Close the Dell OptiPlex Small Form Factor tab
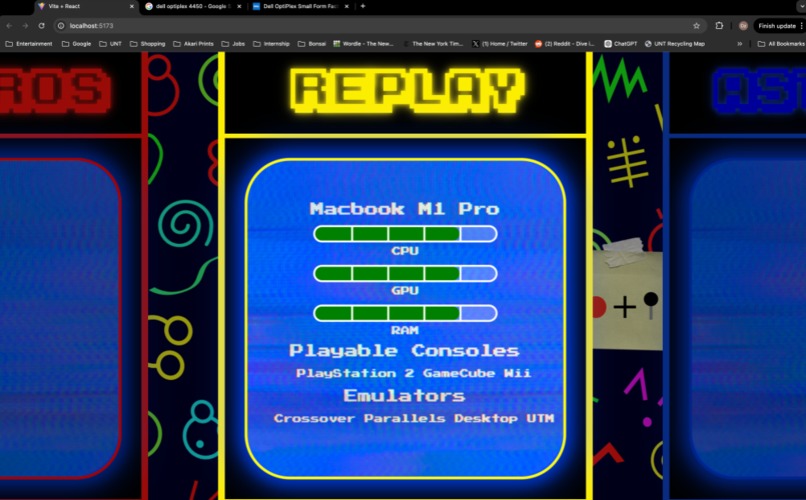Image resolution: width=806 pixels, height=500 pixels. point(346,6)
